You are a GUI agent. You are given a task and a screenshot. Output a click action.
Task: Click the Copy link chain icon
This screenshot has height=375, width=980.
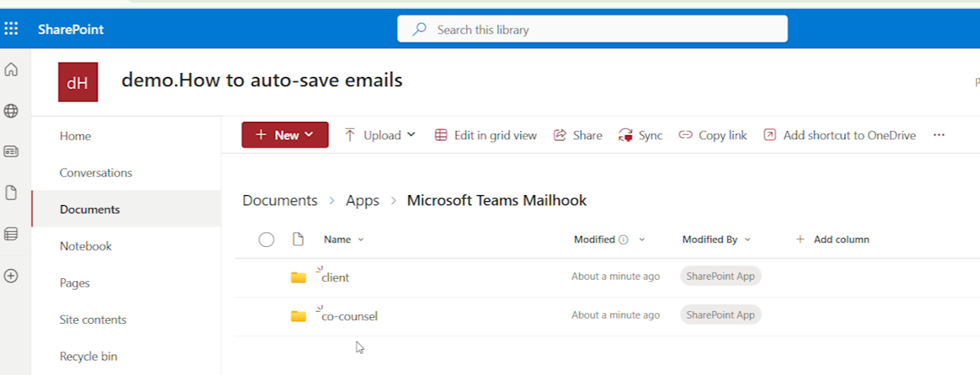685,135
